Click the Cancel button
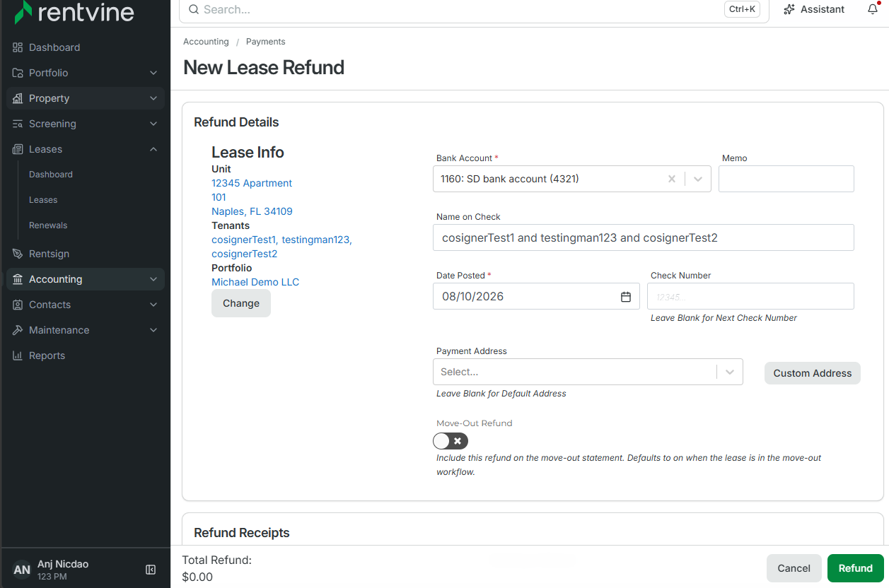 click(x=794, y=568)
